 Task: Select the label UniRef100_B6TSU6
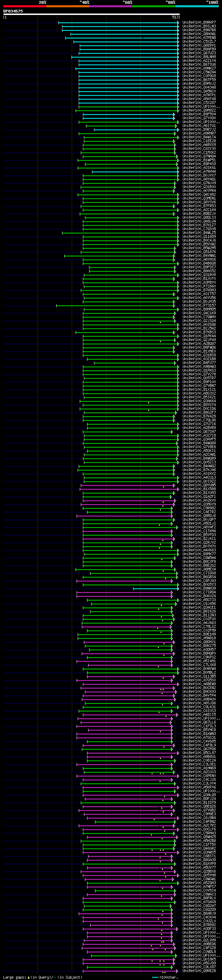pos(199,64)
